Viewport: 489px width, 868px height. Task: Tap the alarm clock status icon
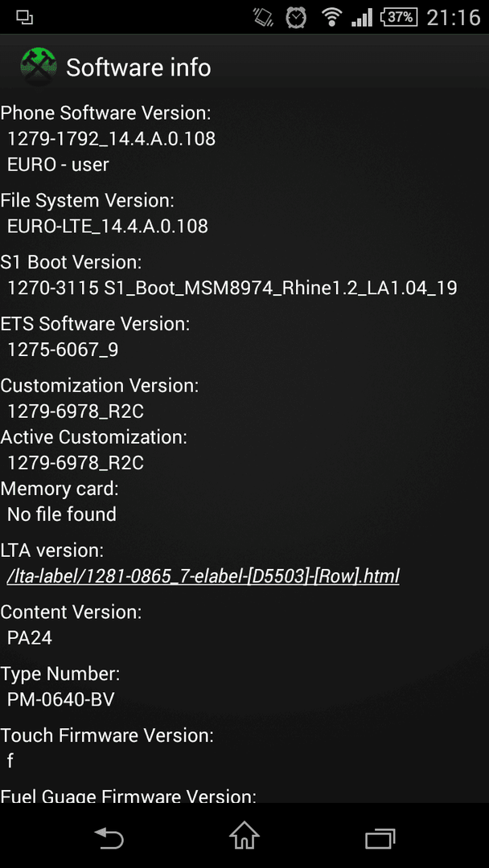click(296, 18)
